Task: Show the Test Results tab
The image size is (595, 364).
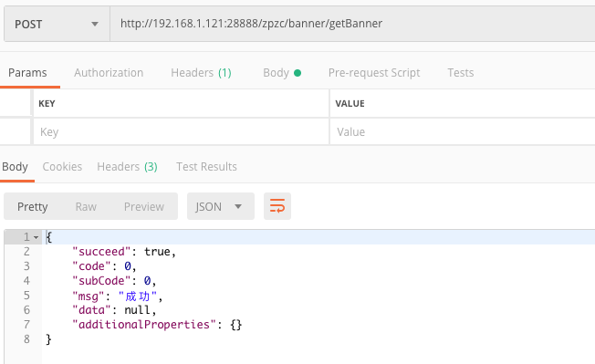Action: point(206,167)
